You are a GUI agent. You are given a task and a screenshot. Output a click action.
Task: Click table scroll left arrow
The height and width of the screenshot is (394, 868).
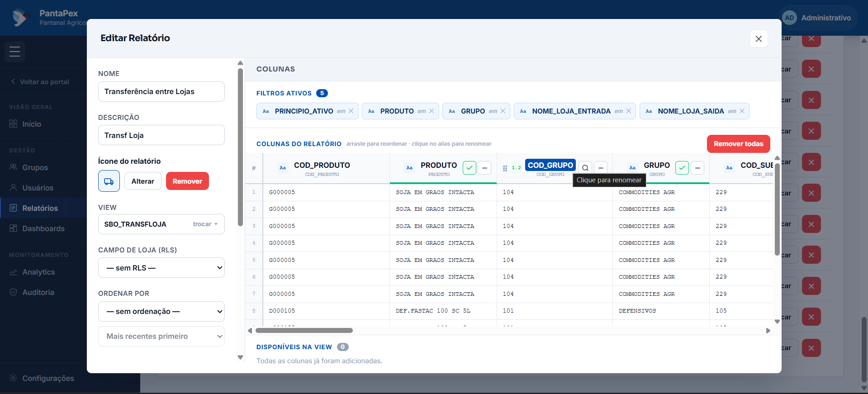(x=250, y=331)
